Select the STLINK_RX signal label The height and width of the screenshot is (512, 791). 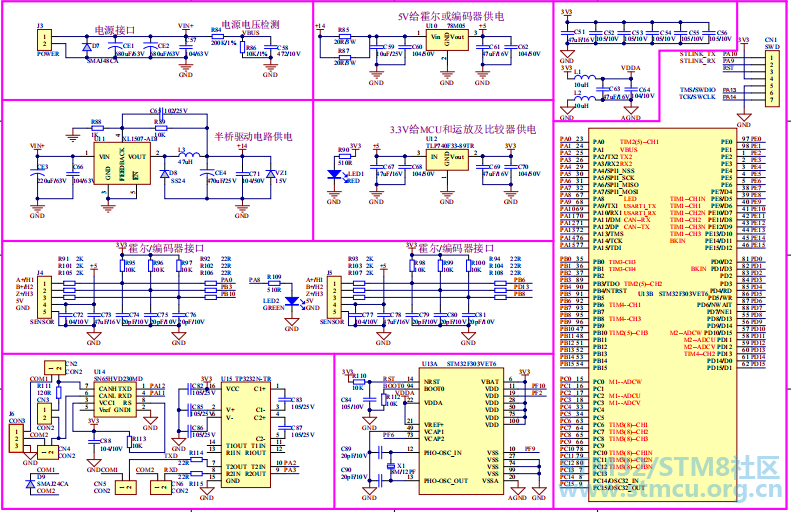(697, 61)
